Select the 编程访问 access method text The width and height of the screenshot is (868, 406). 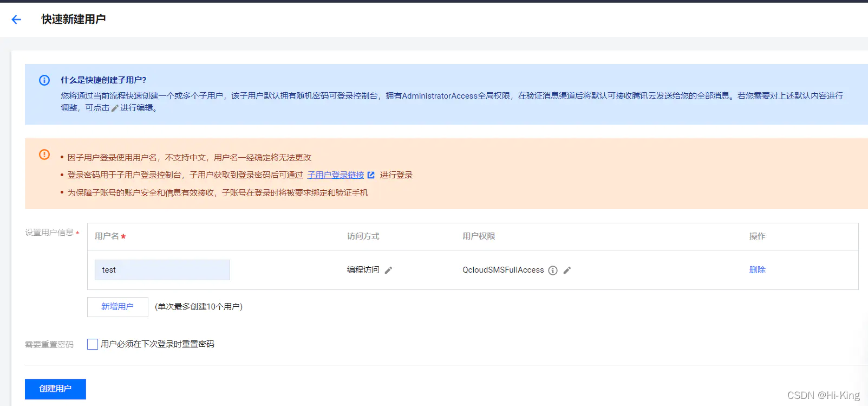click(x=363, y=270)
